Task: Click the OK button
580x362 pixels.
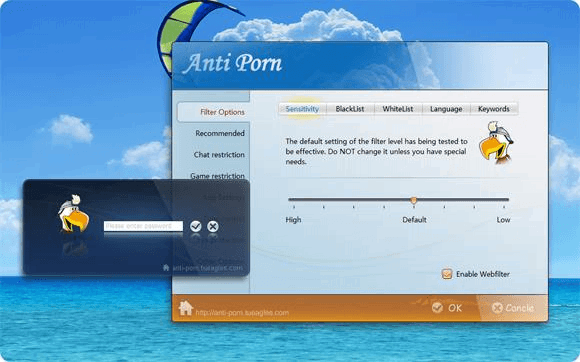Action: 447,308
